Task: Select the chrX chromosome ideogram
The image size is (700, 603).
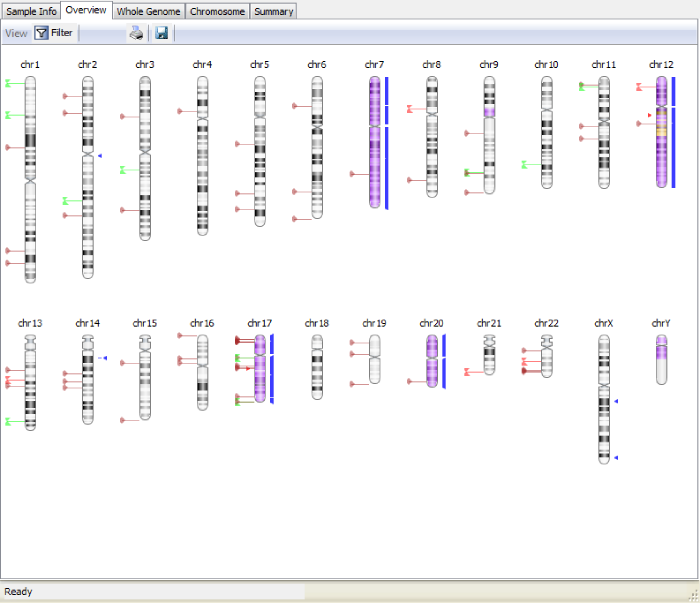Action: click(x=604, y=399)
